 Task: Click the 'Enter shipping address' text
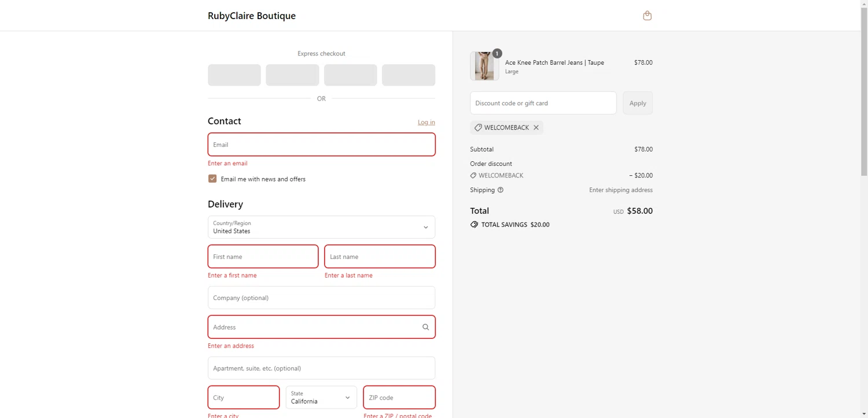(x=621, y=190)
